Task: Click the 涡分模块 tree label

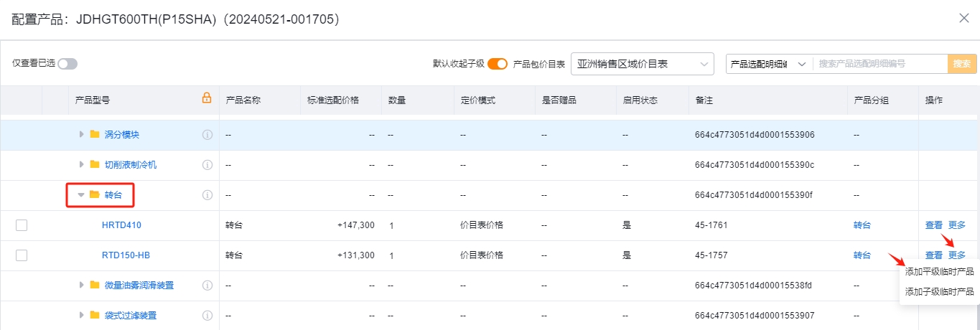Action: pos(122,135)
